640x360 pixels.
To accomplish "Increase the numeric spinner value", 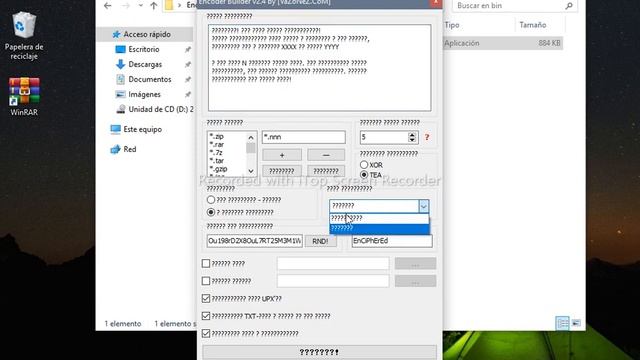I will (412, 134).
